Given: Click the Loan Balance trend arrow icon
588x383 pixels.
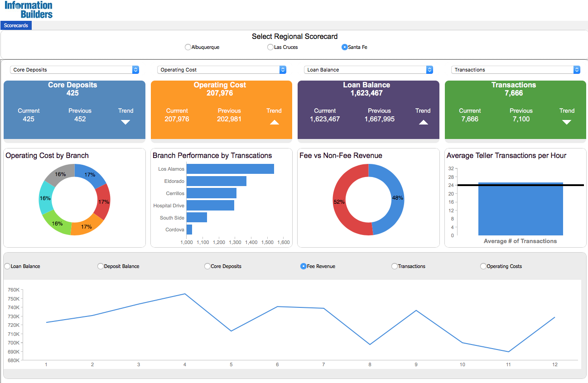Looking at the screenshot, I should click(423, 122).
